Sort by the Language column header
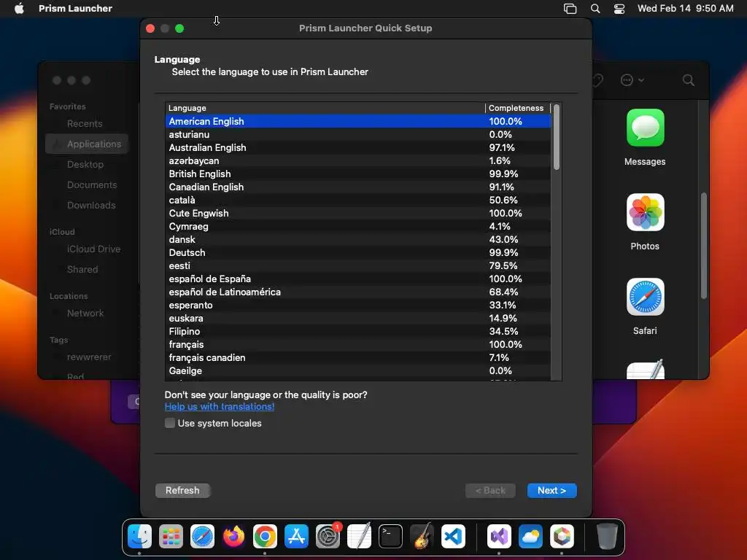The height and width of the screenshot is (560, 747). [x=325, y=108]
